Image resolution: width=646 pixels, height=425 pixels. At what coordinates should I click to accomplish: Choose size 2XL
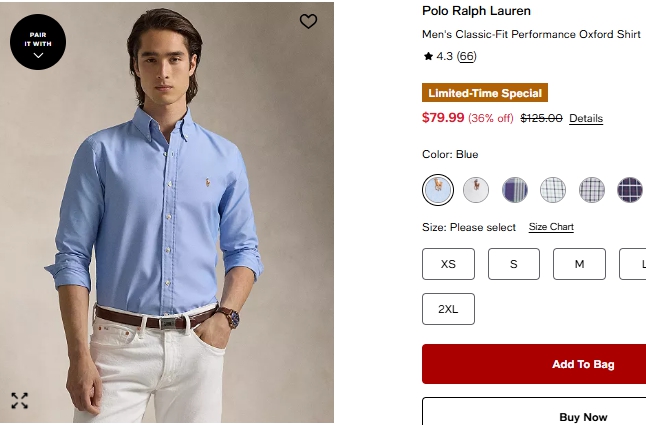pos(448,309)
